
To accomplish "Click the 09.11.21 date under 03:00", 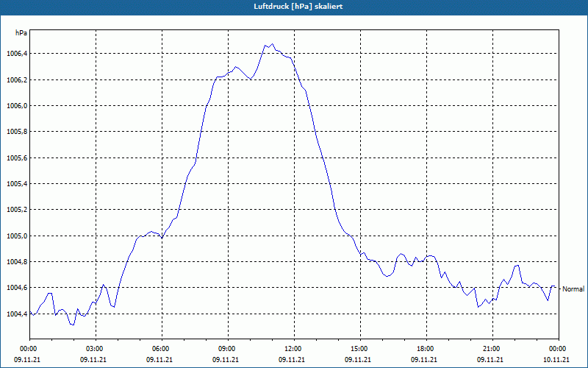I will point(93,360).
